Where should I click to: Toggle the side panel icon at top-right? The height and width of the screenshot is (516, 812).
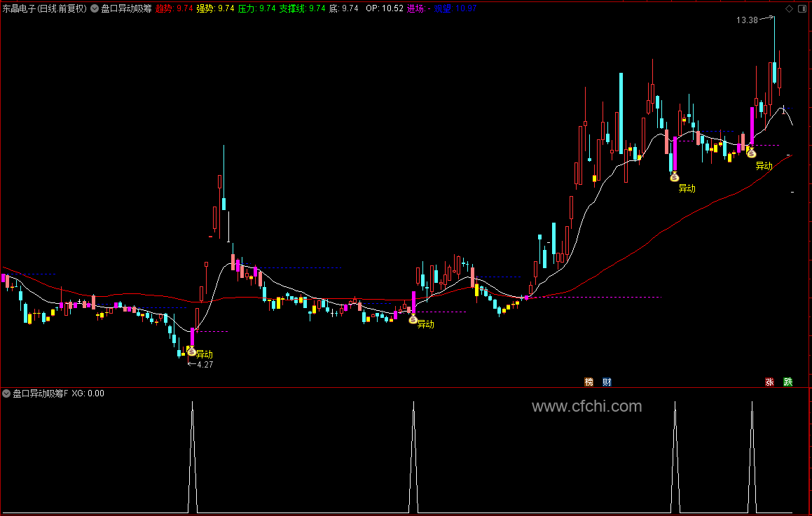pos(803,8)
